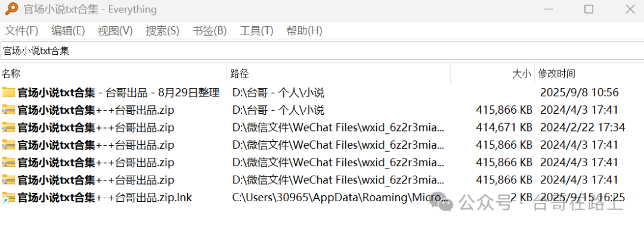This screenshot has height=228, width=644.
Task: Click the 2024/4/3 17:41 date in the D:\台哥 zip row
Action: (x=579, y=110)
